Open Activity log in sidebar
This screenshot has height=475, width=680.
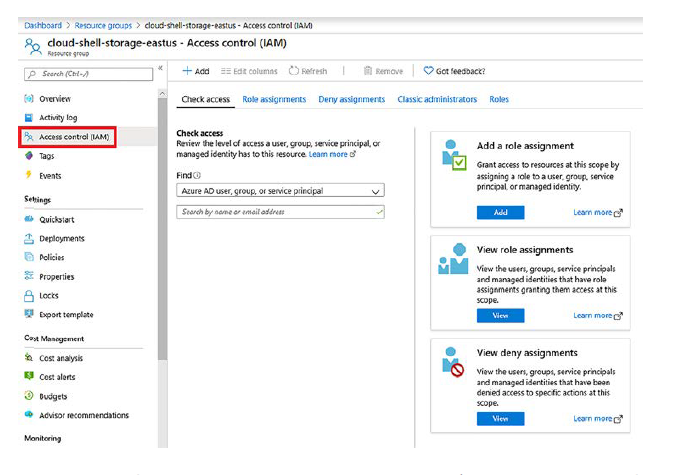click(57, 118)
